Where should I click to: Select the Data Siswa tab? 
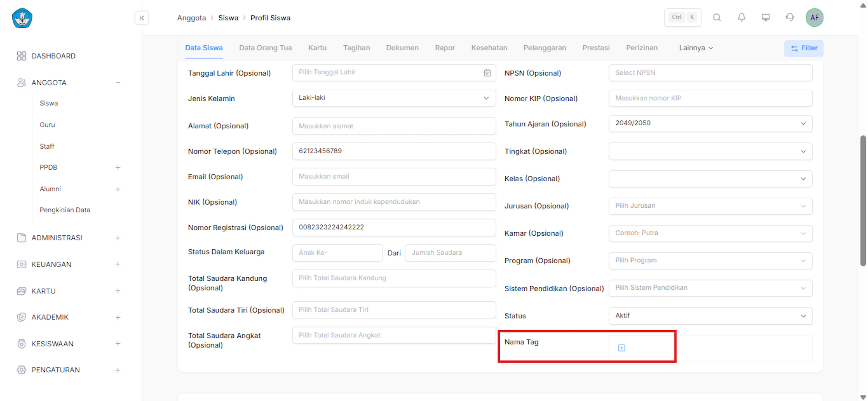pos(204,48)
